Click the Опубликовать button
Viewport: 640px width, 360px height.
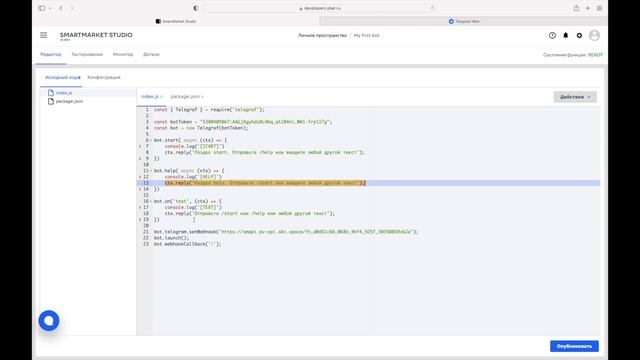point(574,346)
